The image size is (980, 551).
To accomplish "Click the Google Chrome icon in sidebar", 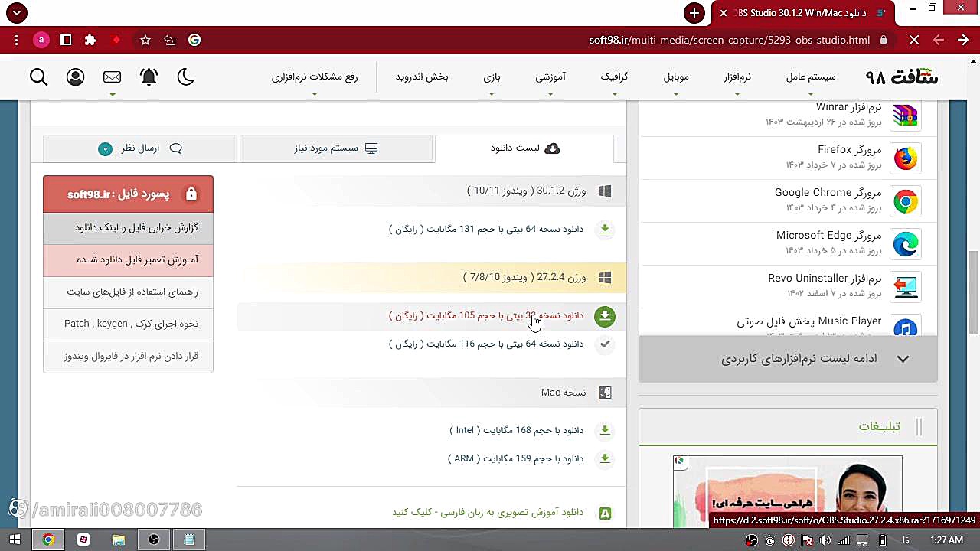I will point(906,201).
